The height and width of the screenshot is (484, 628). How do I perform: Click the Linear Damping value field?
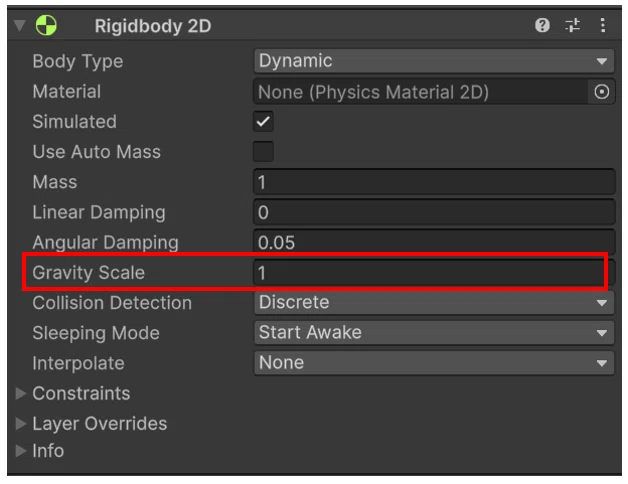tap(434, 212)
